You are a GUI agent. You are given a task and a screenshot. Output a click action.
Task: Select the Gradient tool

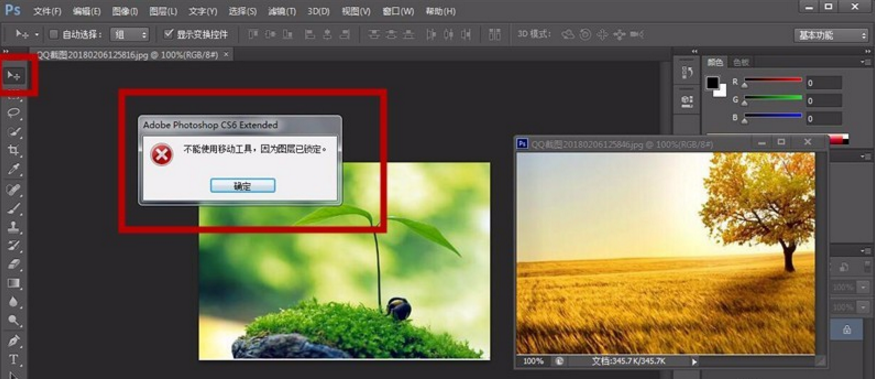pyautogui.click(x=13, y=283)
